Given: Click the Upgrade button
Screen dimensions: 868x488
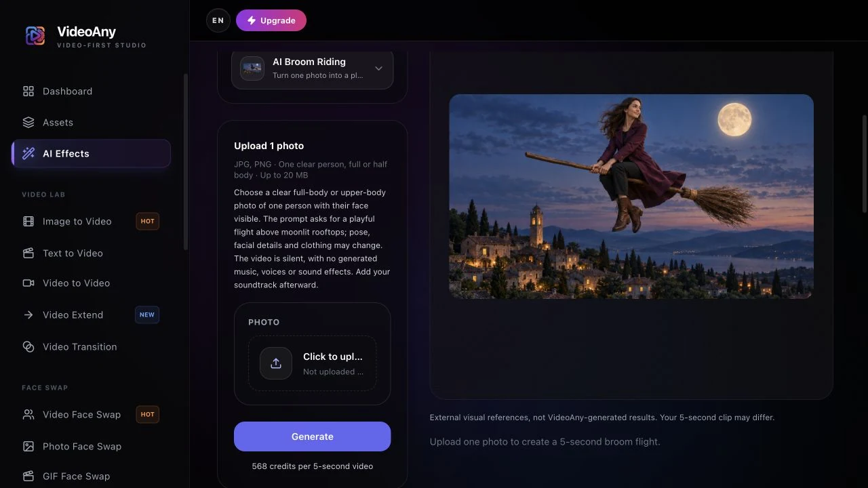Looking at the screenshot, I should pyautogui.click(x=271, y=20).
